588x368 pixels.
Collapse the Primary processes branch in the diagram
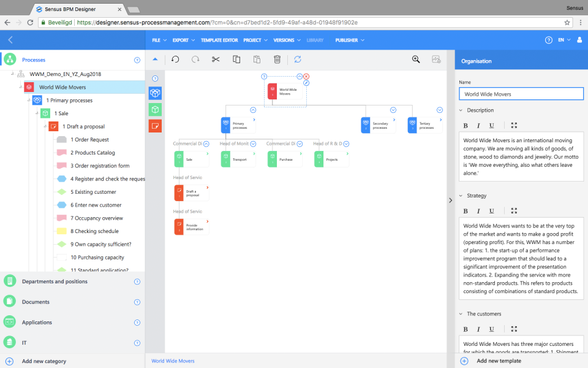click(253, 110)
